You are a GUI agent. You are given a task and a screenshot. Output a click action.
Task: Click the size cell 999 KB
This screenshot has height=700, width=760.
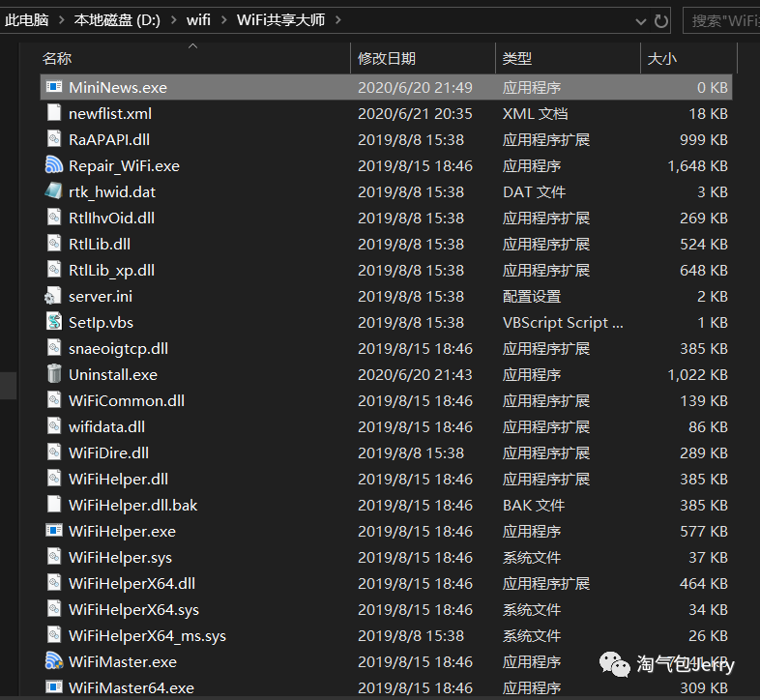(704, 139)
